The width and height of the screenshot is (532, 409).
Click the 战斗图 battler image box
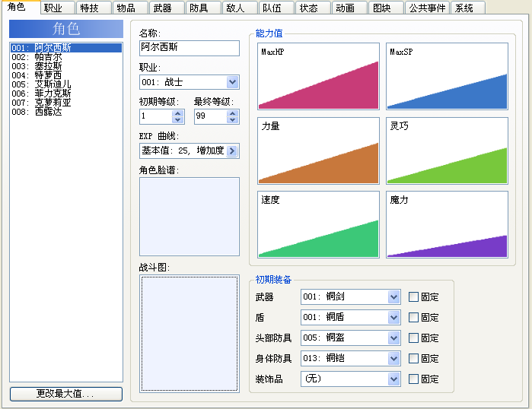tap(190, 334)
